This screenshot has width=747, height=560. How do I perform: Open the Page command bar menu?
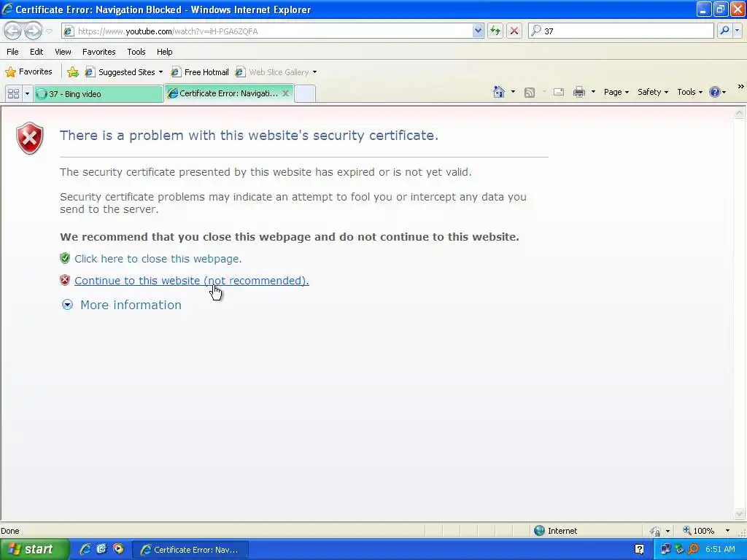616,92
